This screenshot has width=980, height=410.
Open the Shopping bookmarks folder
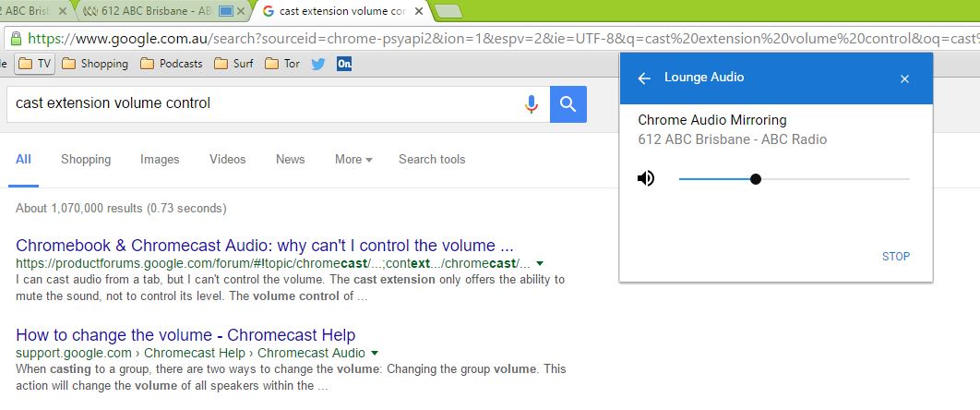95,64
